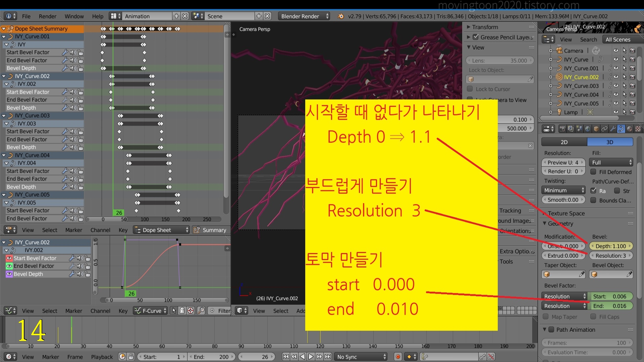
Task: Click the delete keyframe crossed key icon
Action: pos(491,357)
